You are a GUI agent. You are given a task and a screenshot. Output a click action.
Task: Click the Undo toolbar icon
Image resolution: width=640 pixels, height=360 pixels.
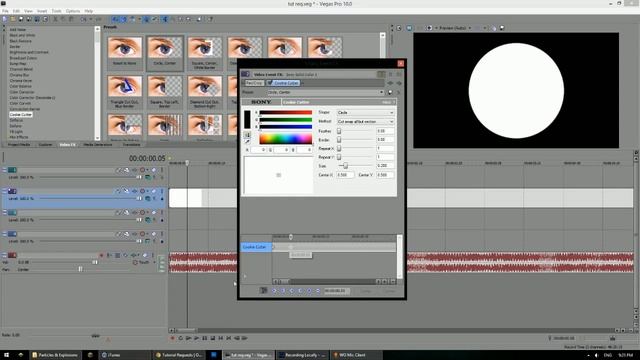click(x=84, y=19)
